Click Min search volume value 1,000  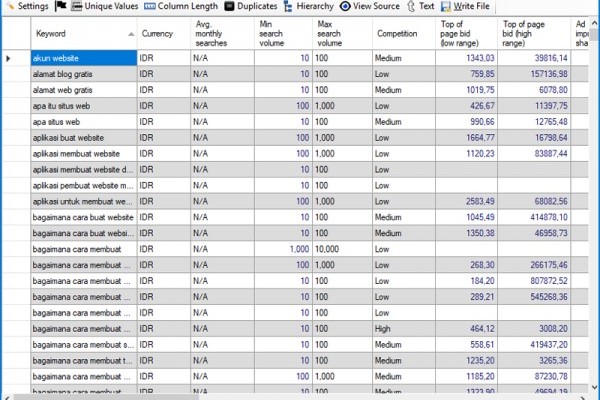[299, 249]
